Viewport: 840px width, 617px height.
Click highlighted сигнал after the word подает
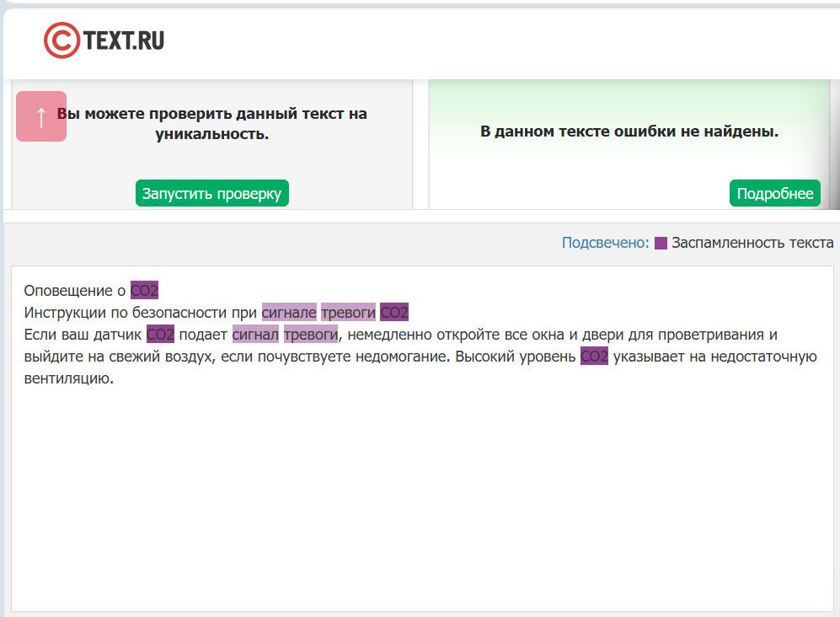(x=255, y=335)
